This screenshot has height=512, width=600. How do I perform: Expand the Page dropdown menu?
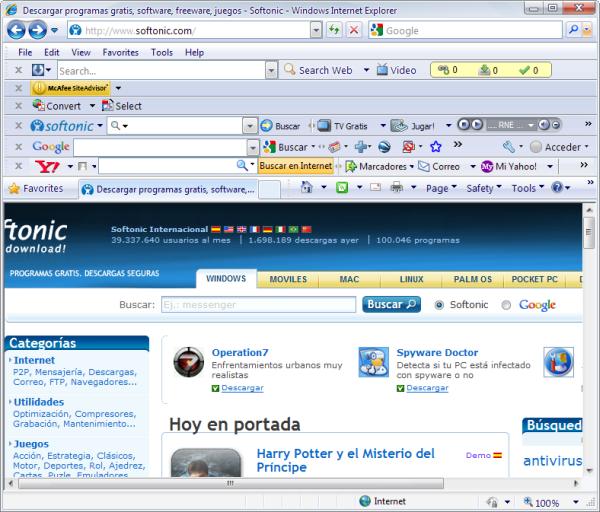pos(441,188)
